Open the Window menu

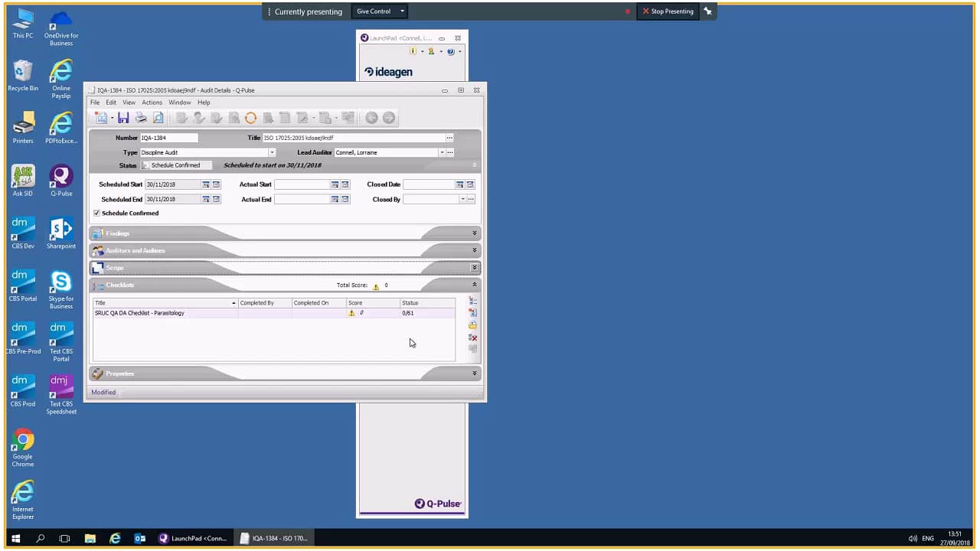click(180, 103)
